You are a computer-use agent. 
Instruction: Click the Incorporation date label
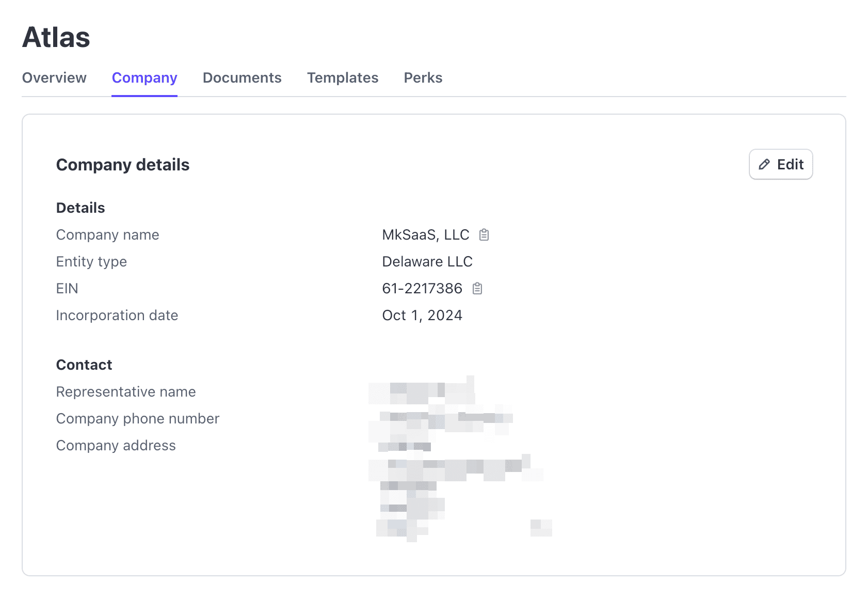(x=117, y=316)
